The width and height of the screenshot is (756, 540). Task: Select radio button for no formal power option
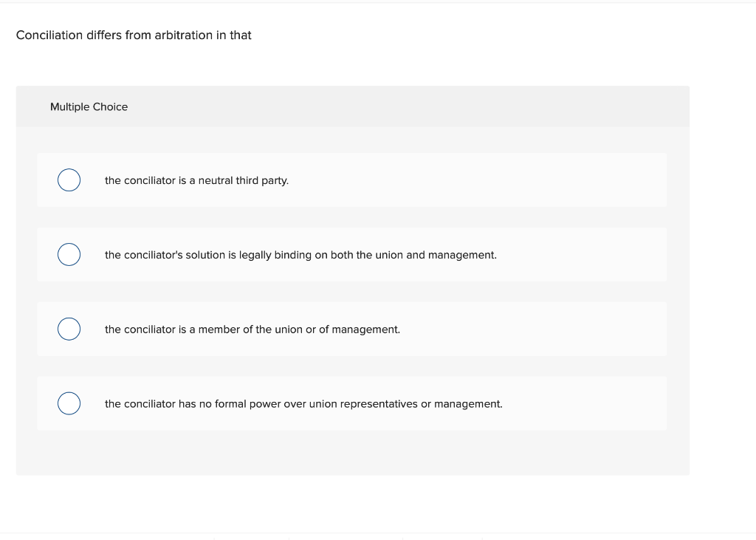pyautogui.click(x=69, y=403)
